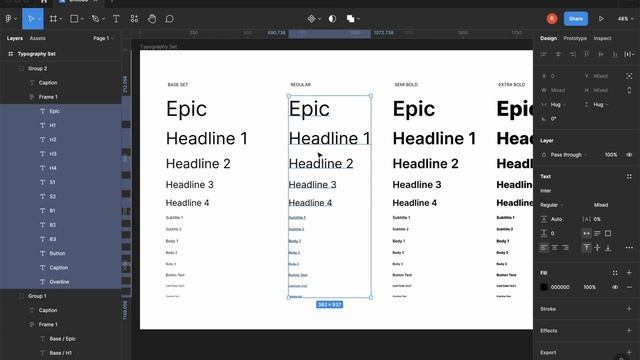Open text Style grid icon
This screenshot has width=640, height=360.
coord(629,176)
